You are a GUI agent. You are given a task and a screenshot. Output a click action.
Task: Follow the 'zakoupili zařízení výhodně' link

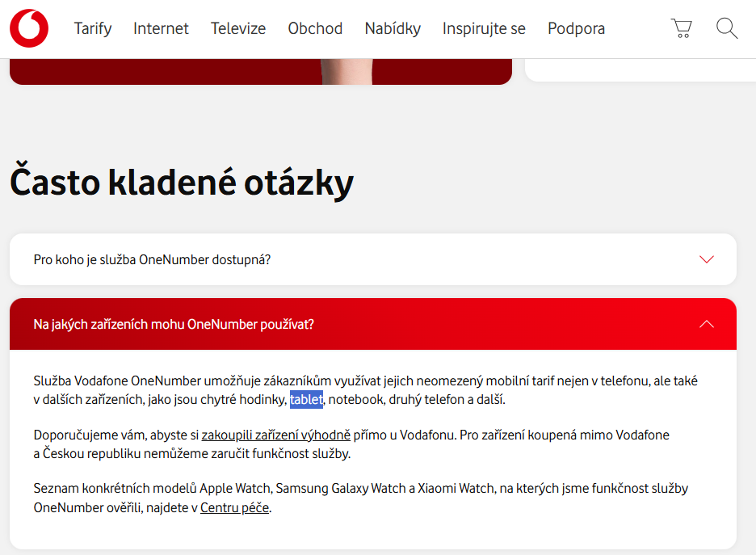pos(275,435)
